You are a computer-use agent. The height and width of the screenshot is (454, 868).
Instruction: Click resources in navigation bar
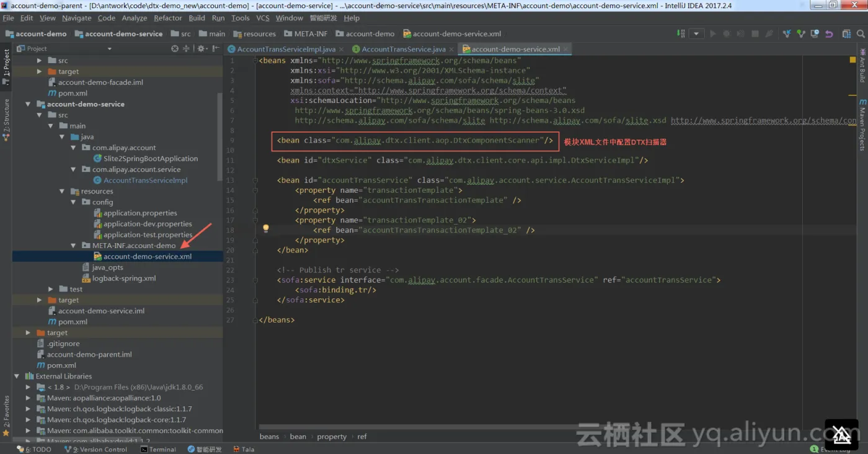coord(254,33)
